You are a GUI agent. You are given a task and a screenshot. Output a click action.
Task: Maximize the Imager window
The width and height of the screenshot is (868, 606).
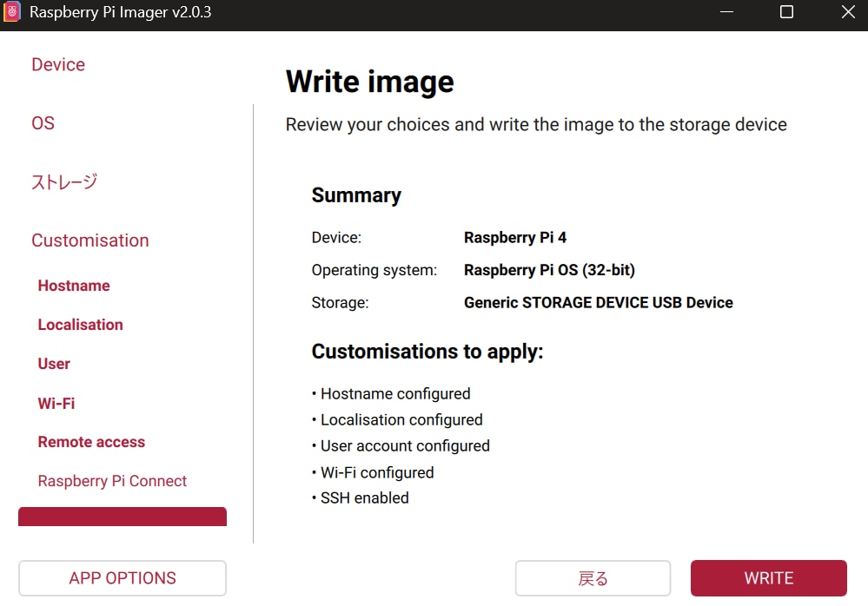(786, 12)
